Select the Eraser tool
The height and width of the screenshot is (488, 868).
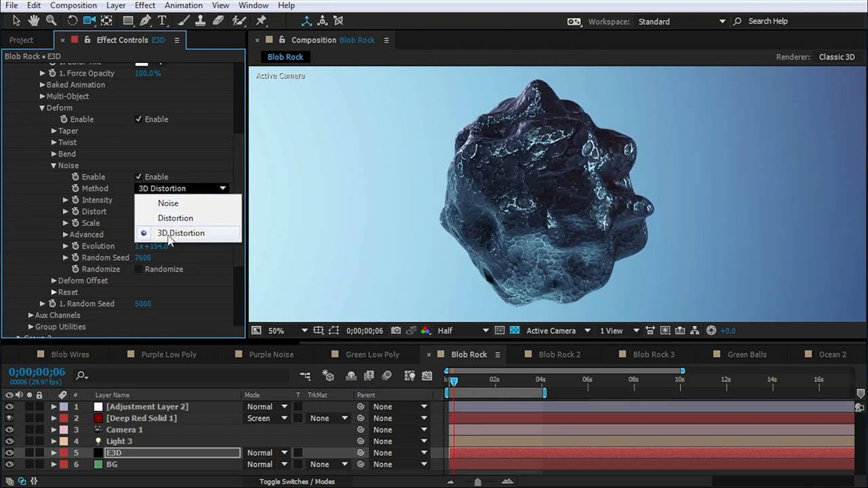[x=218, y=21]
